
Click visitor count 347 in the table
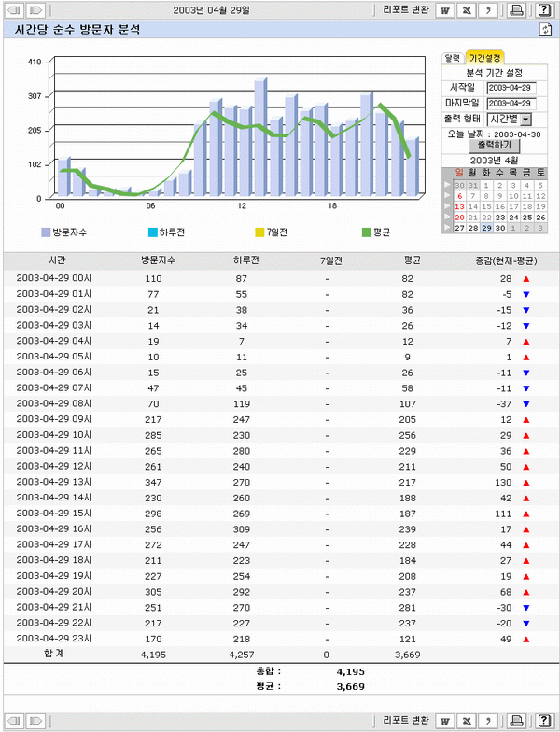point(153,483)
